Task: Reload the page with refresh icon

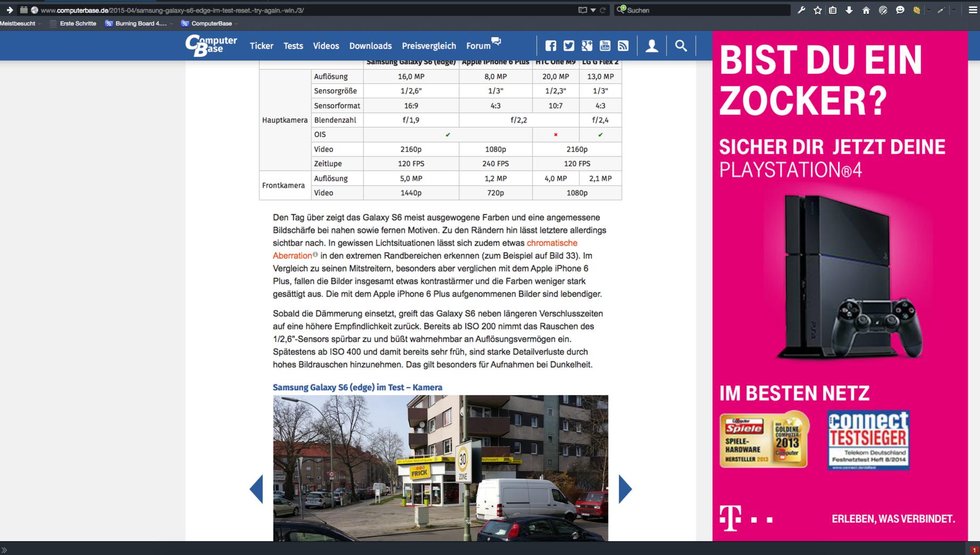Action: [603, 10]
